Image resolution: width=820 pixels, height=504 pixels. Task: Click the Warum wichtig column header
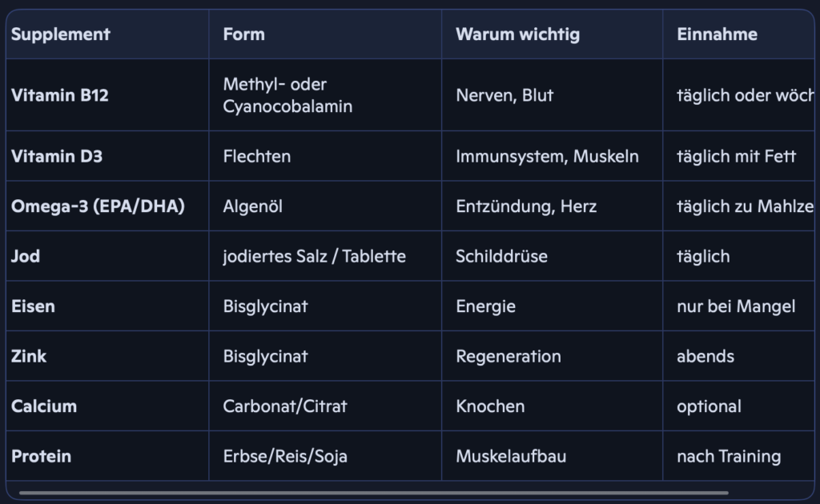tap(517, 34)
